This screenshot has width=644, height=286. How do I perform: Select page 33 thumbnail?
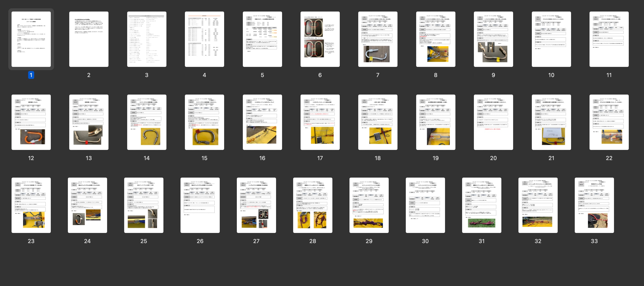coord(594,205)
